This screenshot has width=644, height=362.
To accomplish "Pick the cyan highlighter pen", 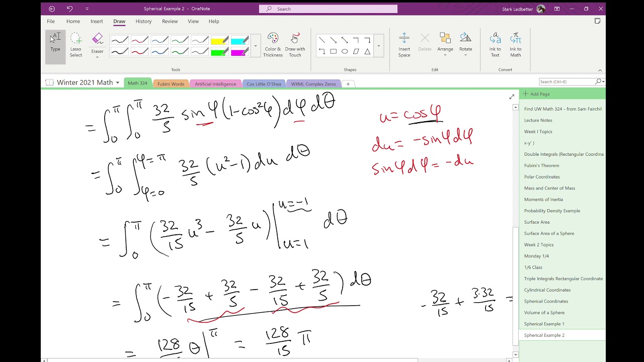I will [240, 40].
